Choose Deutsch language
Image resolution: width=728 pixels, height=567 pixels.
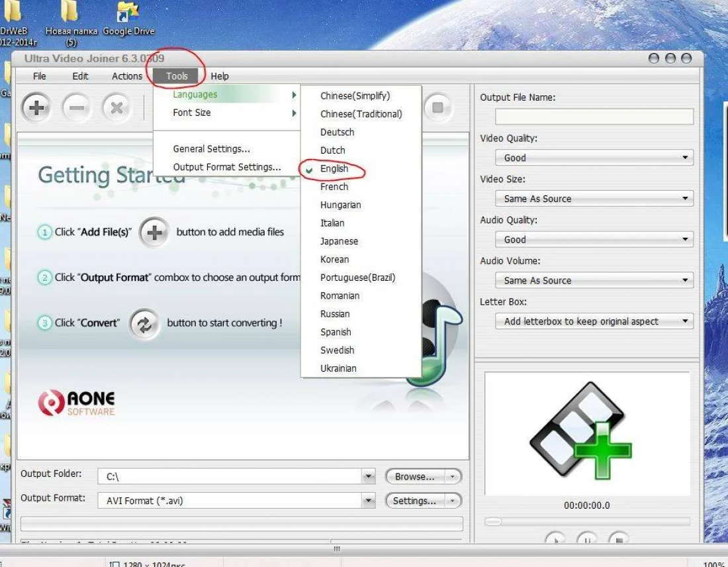[x=361, y=132]
